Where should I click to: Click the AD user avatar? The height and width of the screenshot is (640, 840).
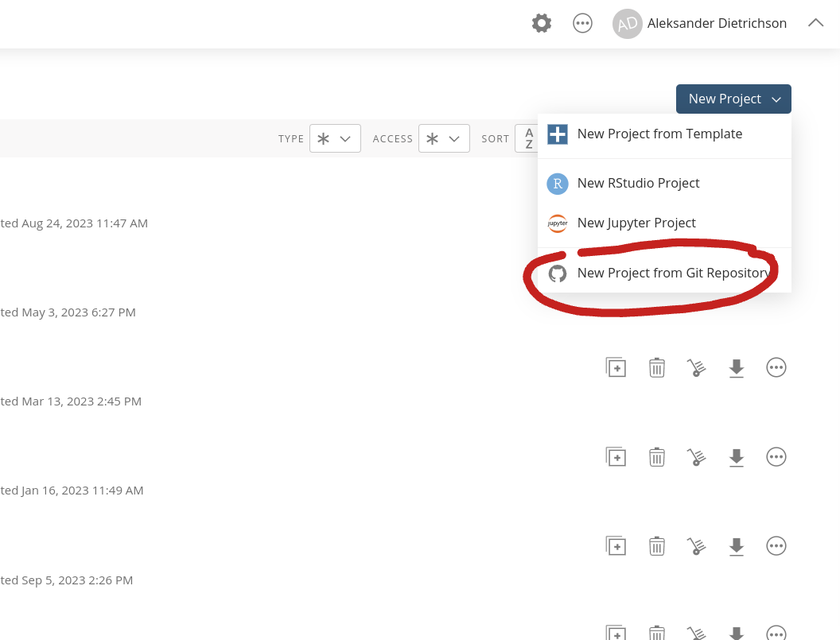pyautogui.click(x=627, y=23)
